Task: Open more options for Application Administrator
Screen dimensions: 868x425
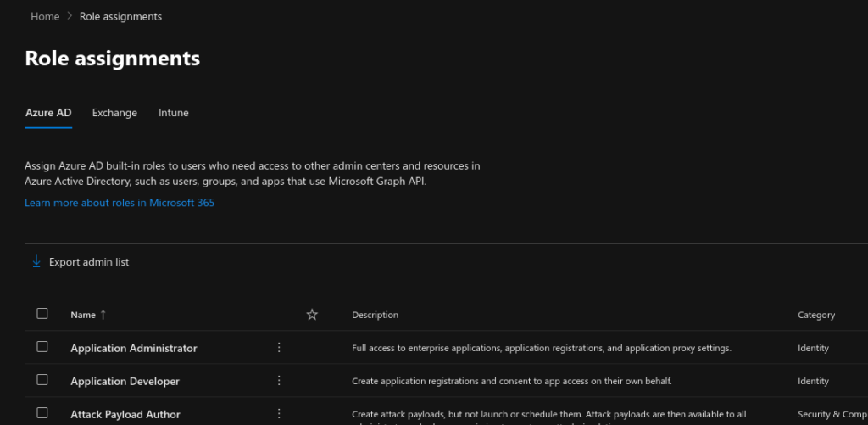Action: [279, 348]
